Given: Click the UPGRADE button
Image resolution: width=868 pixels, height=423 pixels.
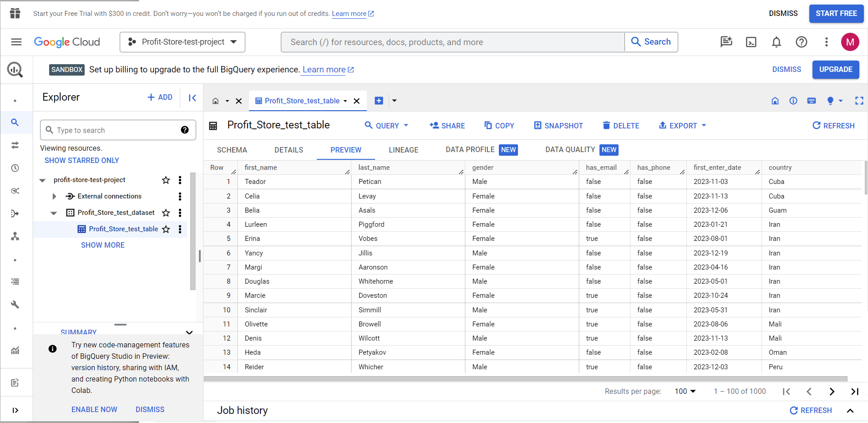Looking at the screenshot, I should click(836, 70).
